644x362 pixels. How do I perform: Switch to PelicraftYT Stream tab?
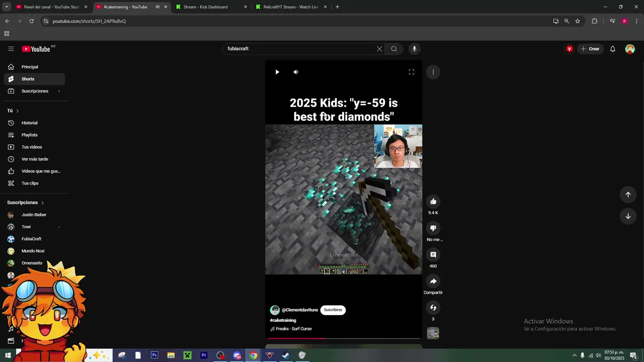point(291,7)
